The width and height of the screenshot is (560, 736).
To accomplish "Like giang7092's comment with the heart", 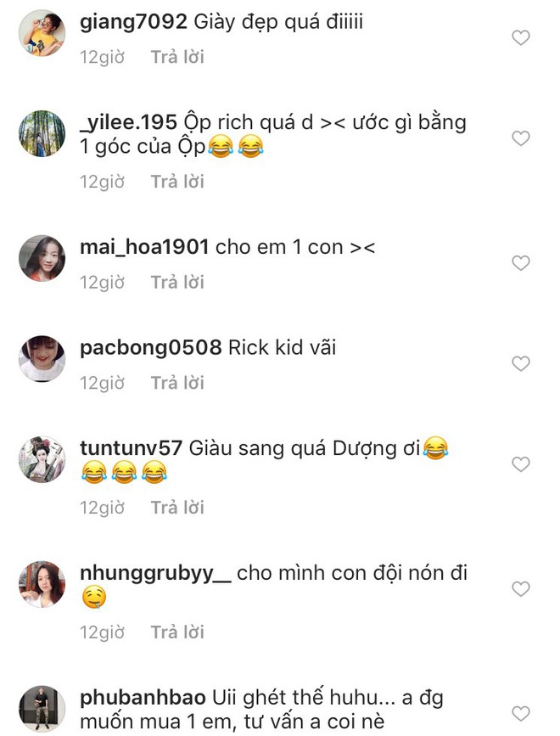I will 521,37.
